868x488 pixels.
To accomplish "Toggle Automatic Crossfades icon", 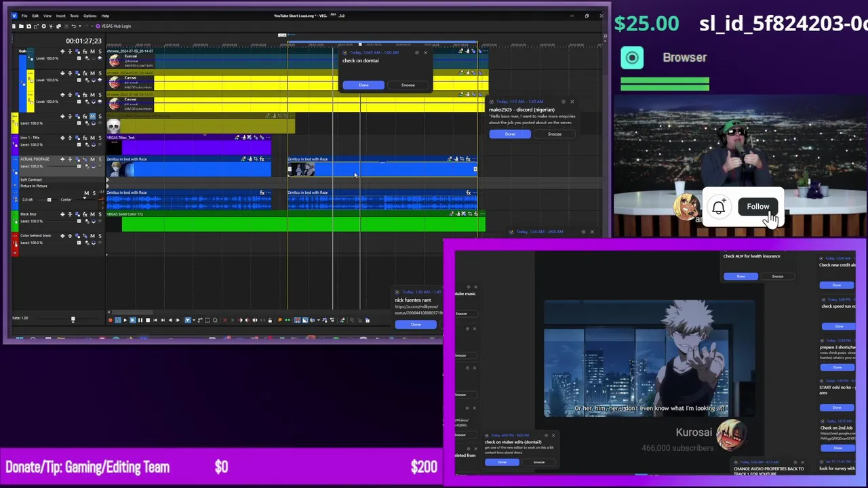I will (x=304, y=320).
